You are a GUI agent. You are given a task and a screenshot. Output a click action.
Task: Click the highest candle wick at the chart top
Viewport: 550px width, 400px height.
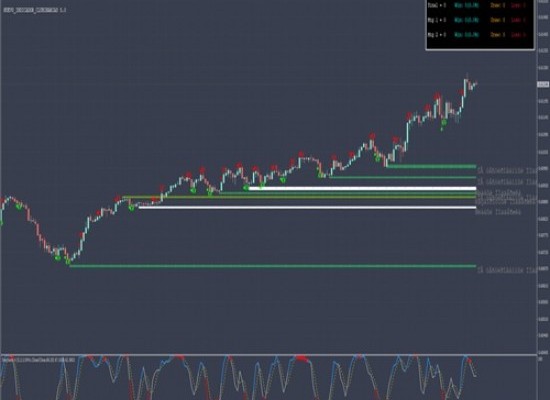click(x=467, y=76)
